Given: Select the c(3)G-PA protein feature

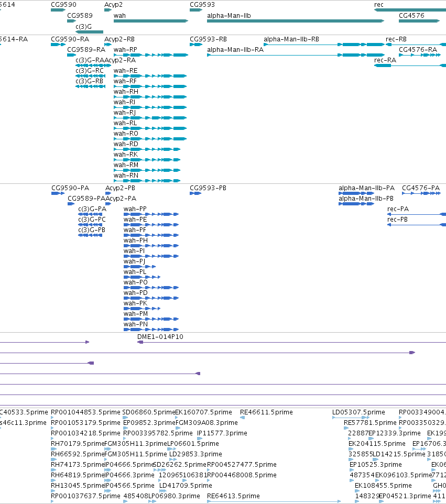Looking at the screenshot, I should [90, 214].
